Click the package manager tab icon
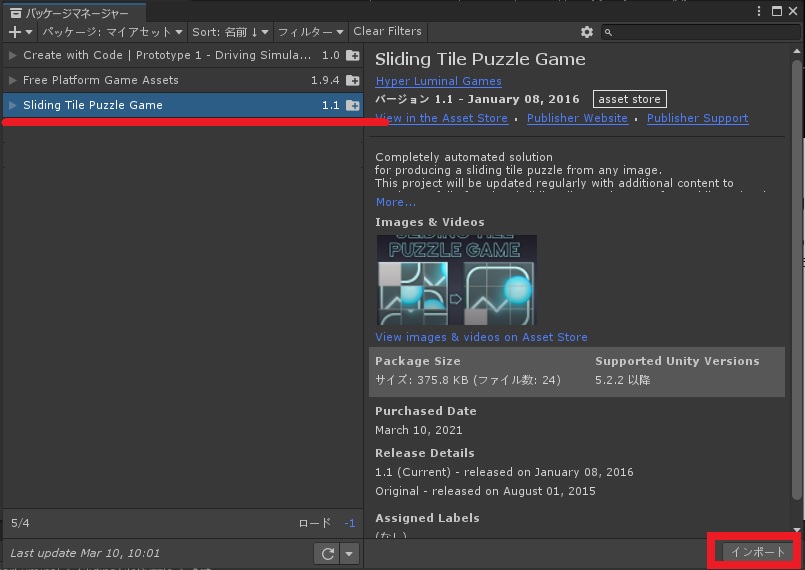805x570 pixels. pos(16,13)
